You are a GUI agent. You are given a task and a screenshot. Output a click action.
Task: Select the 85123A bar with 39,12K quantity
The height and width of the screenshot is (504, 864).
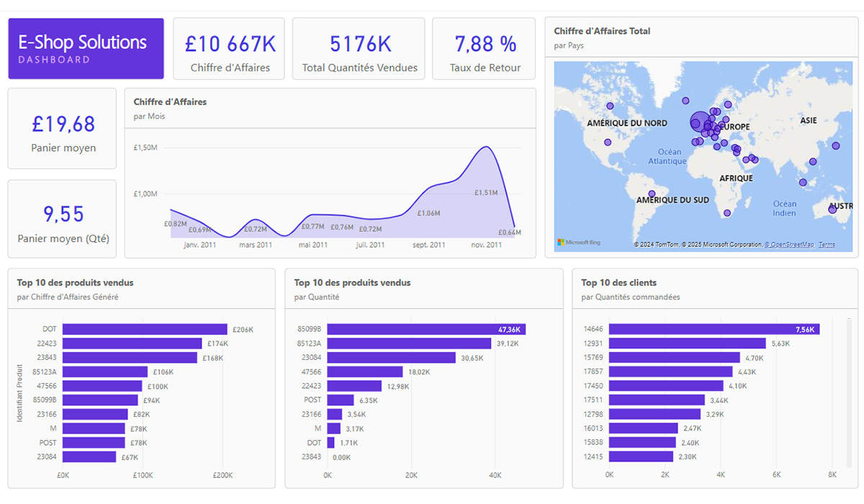(x=409, y=343)
